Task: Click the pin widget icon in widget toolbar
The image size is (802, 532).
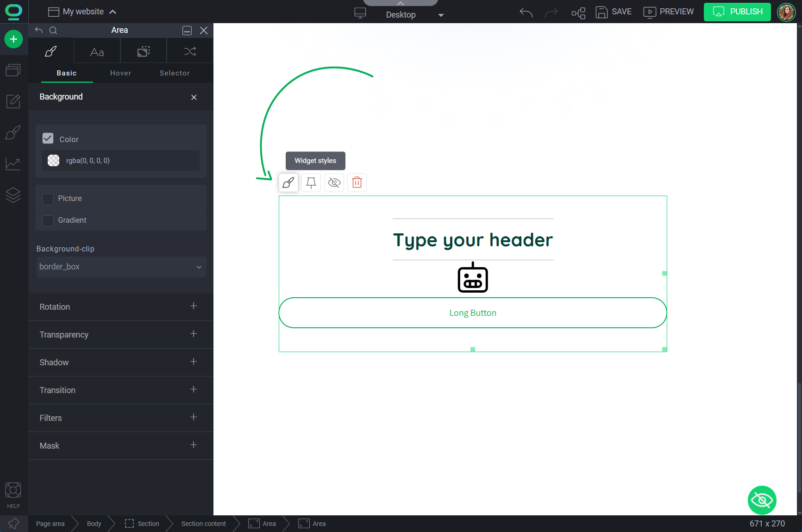Action: 311,182
